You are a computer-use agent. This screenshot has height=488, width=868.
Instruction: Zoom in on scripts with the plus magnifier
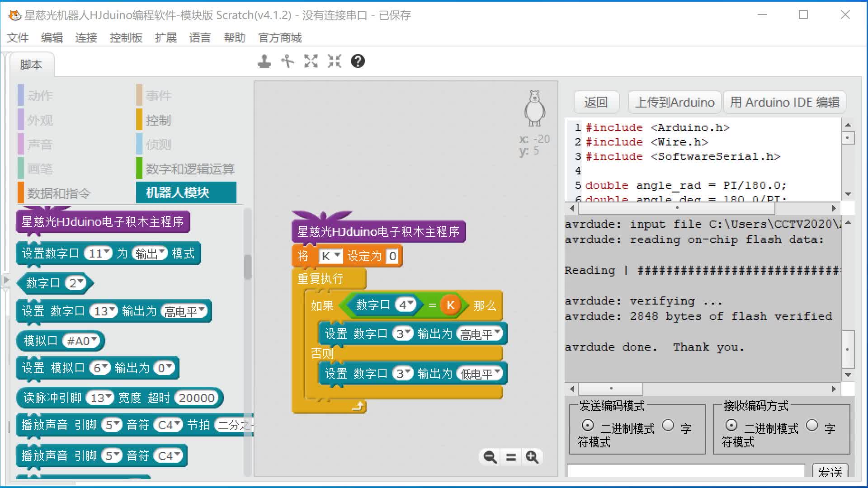click(x=532, y=457)
